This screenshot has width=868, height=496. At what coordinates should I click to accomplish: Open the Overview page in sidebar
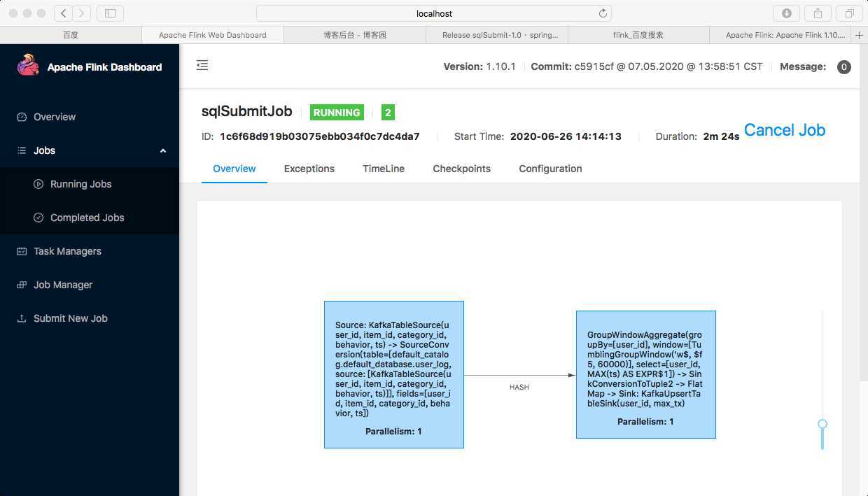tap(55, 117)
